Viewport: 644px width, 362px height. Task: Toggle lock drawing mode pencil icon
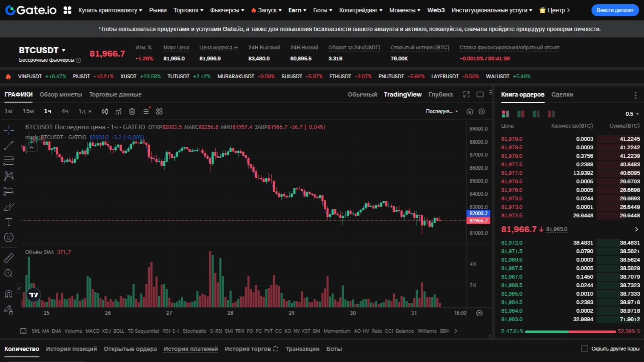pos(9,310)
